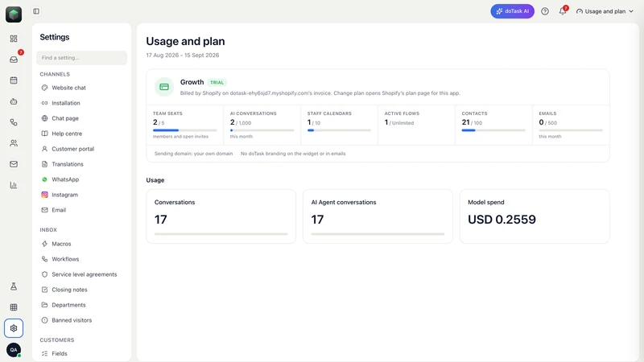Focus the Find a setting search field
644x362 pixels.
tap(82, 58)
